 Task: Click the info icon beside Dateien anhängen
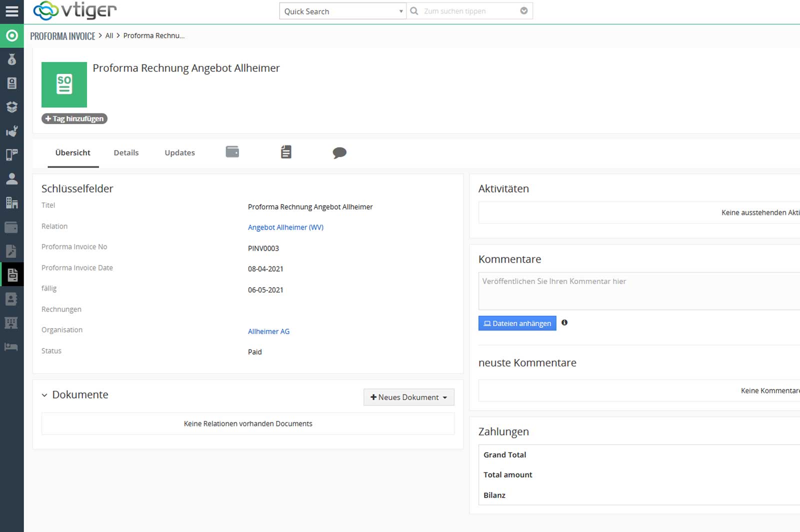pos(564,323)
